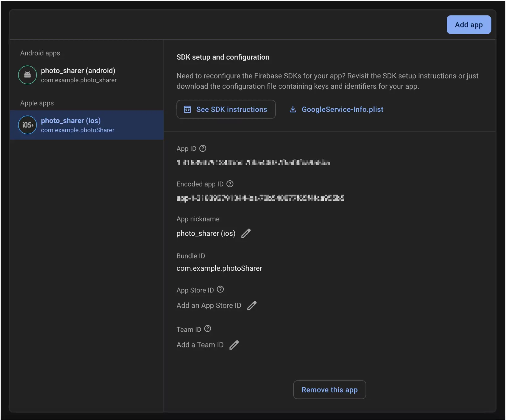Open the App Store ID help tooltip
Viewport: 506px width, 420px height.
220,289
